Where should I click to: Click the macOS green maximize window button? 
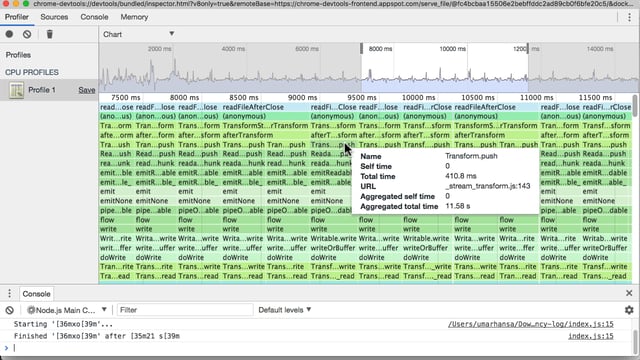(26, 3)
